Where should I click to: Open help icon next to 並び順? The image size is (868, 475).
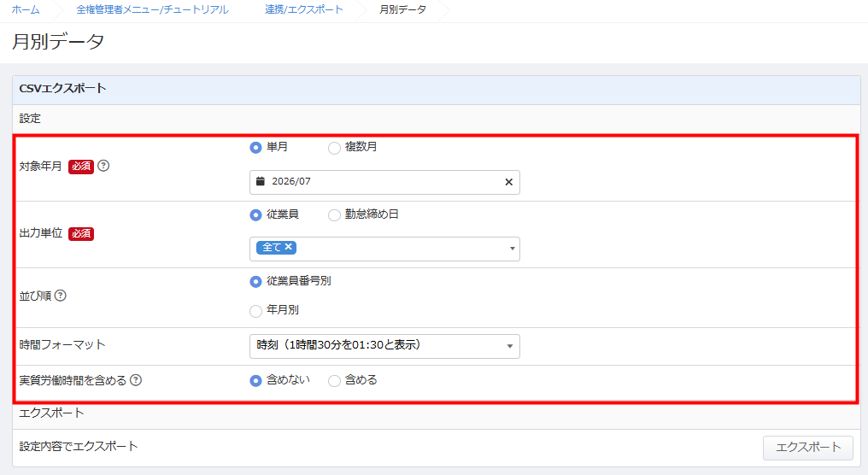[61, 296]
